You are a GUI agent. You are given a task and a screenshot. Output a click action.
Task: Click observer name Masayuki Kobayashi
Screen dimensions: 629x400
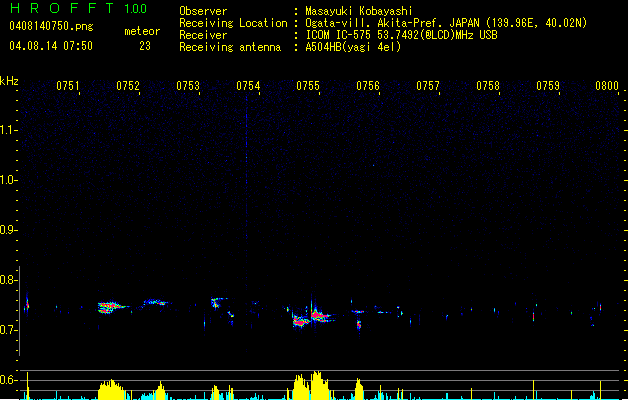coord(359,11)
